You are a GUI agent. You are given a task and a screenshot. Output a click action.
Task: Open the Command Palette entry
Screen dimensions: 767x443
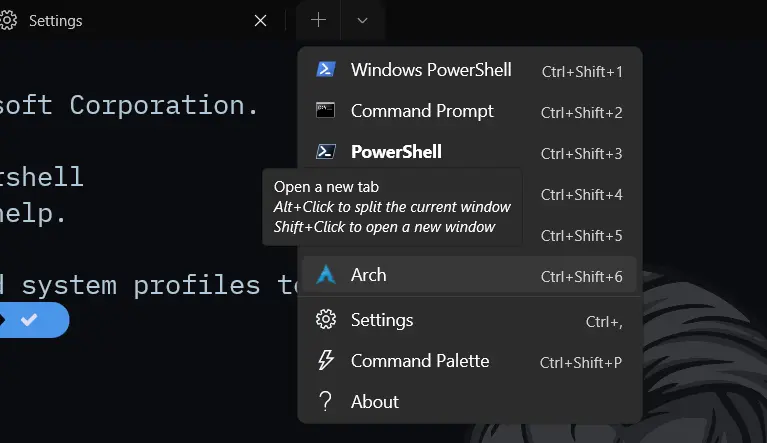point(470,361)
